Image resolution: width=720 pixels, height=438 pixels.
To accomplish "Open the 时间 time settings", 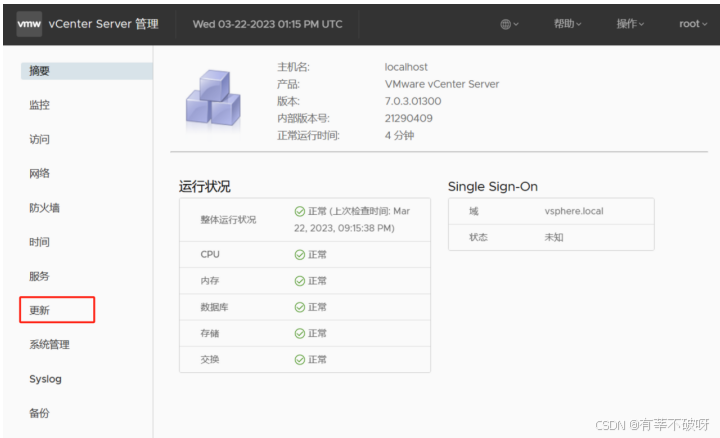I will coord(39,242).
